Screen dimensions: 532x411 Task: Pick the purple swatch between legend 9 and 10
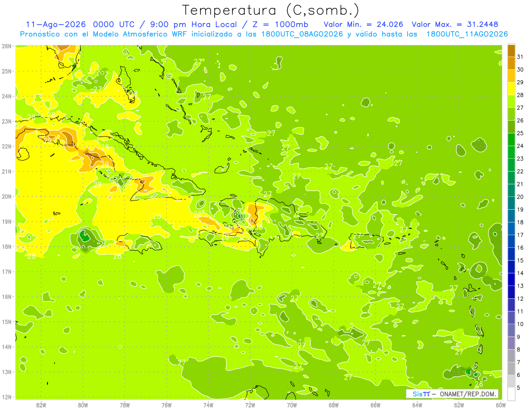pyautogui.click(x=511, y=330)
